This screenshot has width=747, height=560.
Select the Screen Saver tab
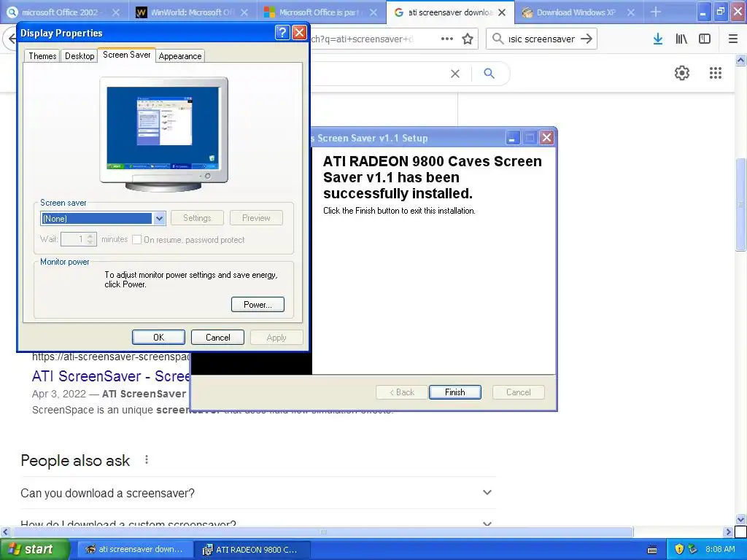[x=127, y=55]
